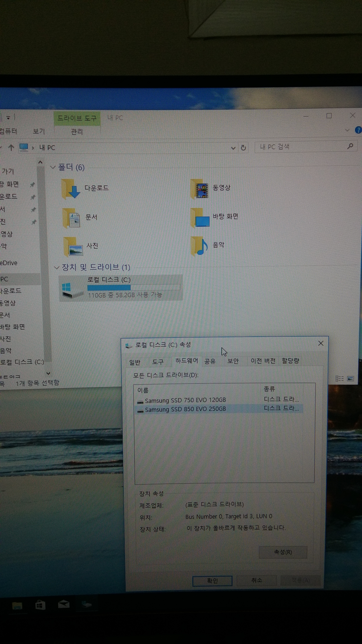Open the Store icon on the taskbar
The height and width of the screenshot is (644, 362).
pos(40,605)
